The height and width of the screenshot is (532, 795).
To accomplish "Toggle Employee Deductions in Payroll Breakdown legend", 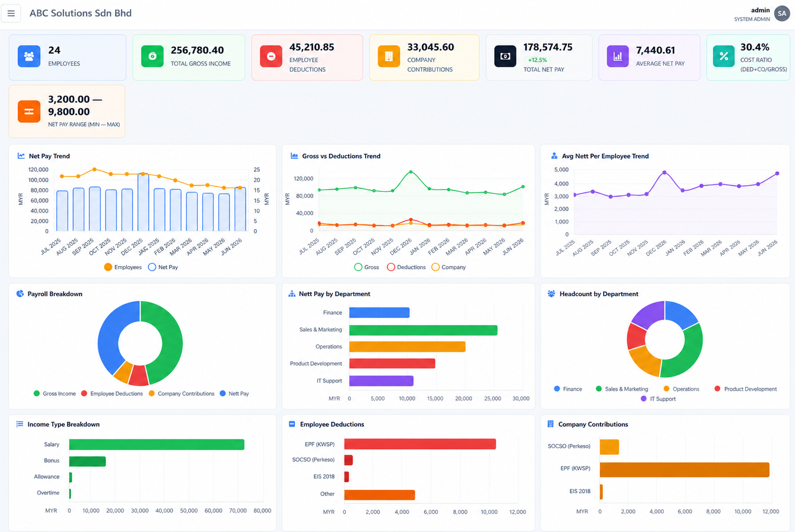I will point(112,394).
